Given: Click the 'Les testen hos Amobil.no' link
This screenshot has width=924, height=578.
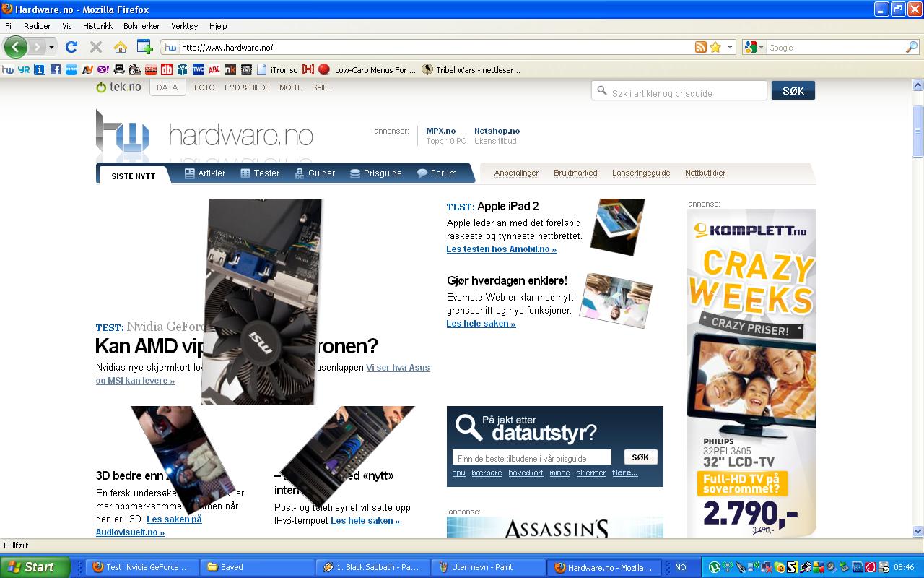Looking at the screenshot, I should click(502, 249).
